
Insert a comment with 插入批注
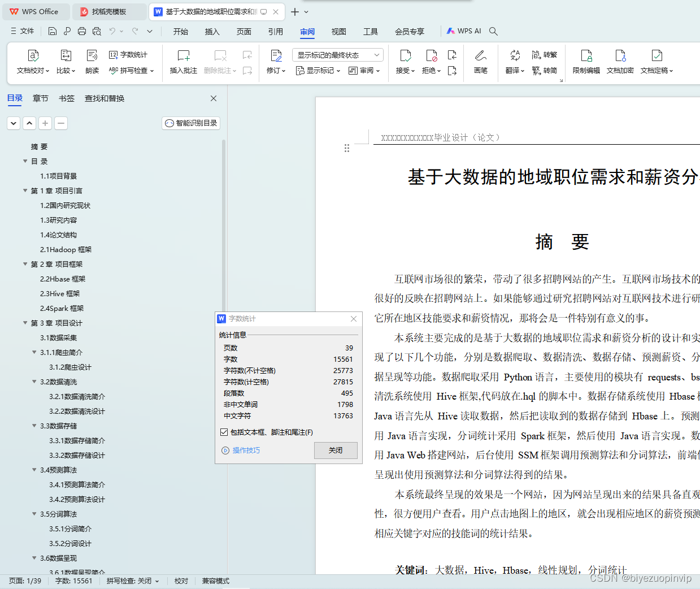[183, 61]
